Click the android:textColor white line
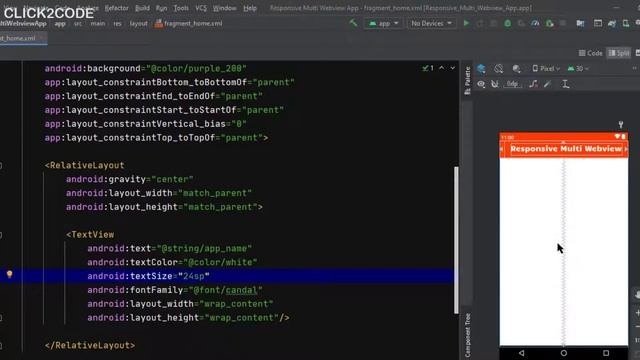640x360 pixels. coord(172,262)
